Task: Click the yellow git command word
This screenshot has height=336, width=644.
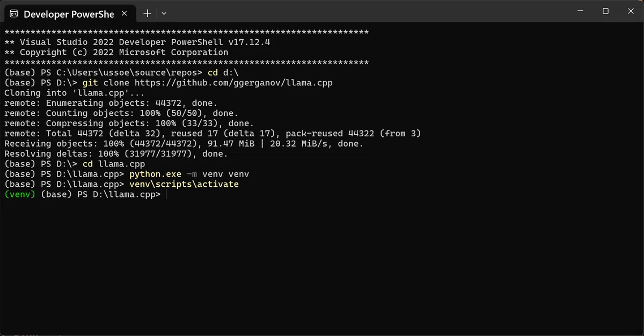Action: (90, 83)
